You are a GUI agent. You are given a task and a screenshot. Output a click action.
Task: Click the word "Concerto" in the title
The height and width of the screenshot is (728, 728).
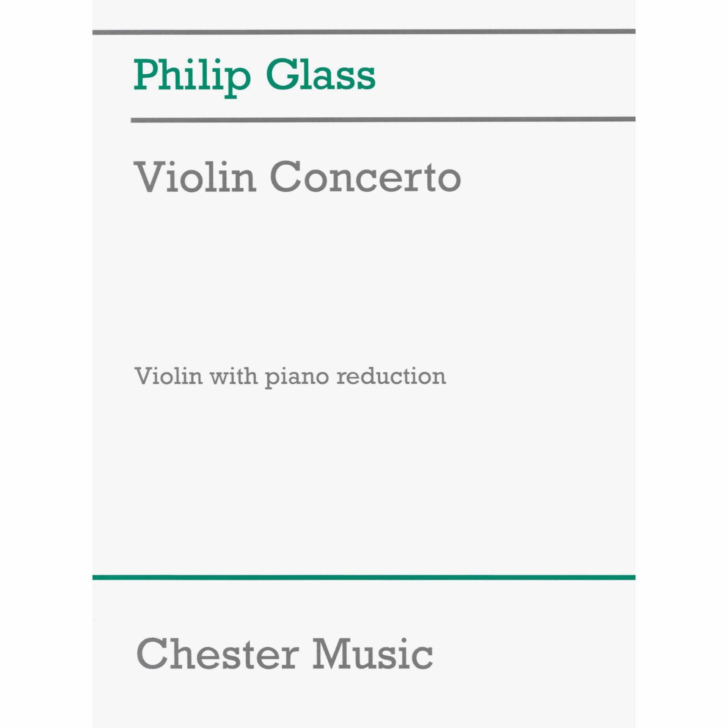365,177
